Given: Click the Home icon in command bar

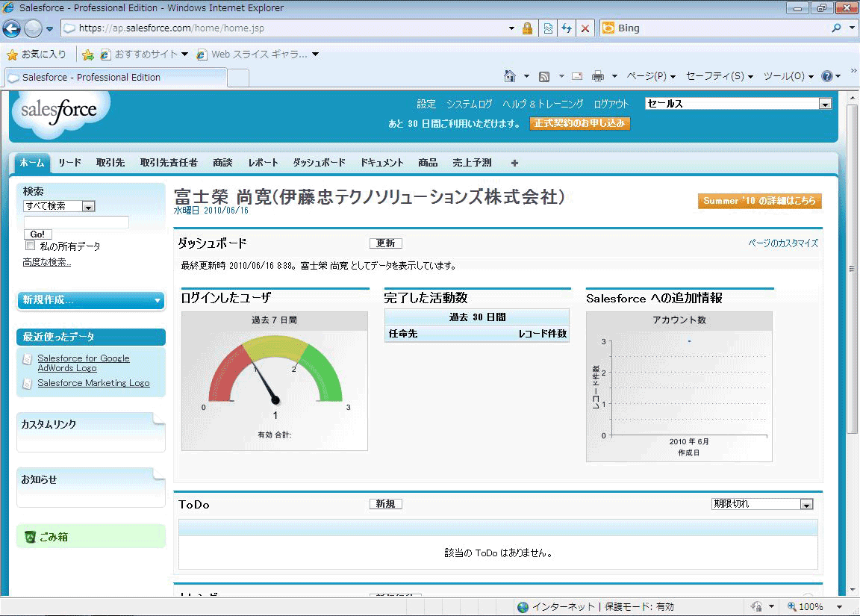Looking at the screenshot, I should click(510, 76).
